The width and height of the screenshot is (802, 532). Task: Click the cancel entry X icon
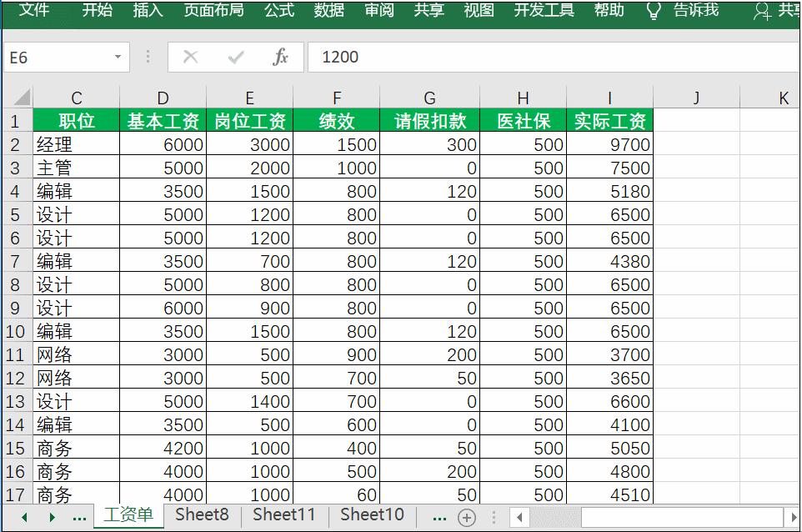tap(190, 58)
